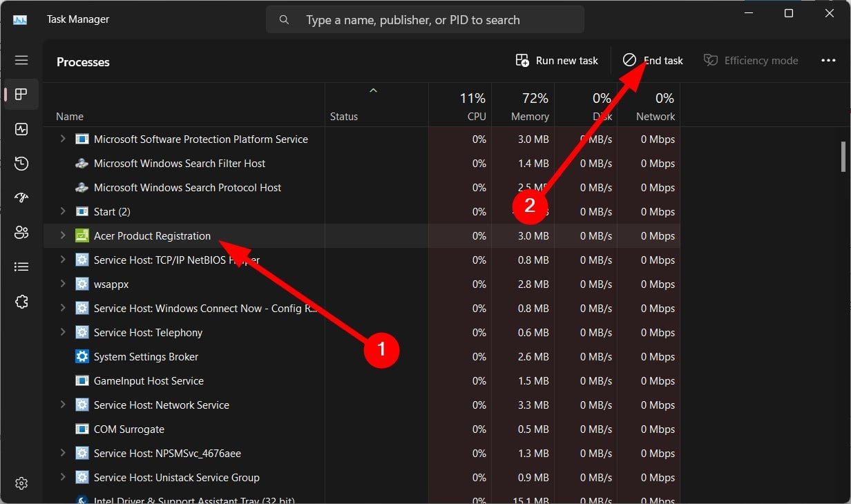
Task: Click the Task Manager app icon in title bar
Action: pyautogui.click(x=20, y=20)
